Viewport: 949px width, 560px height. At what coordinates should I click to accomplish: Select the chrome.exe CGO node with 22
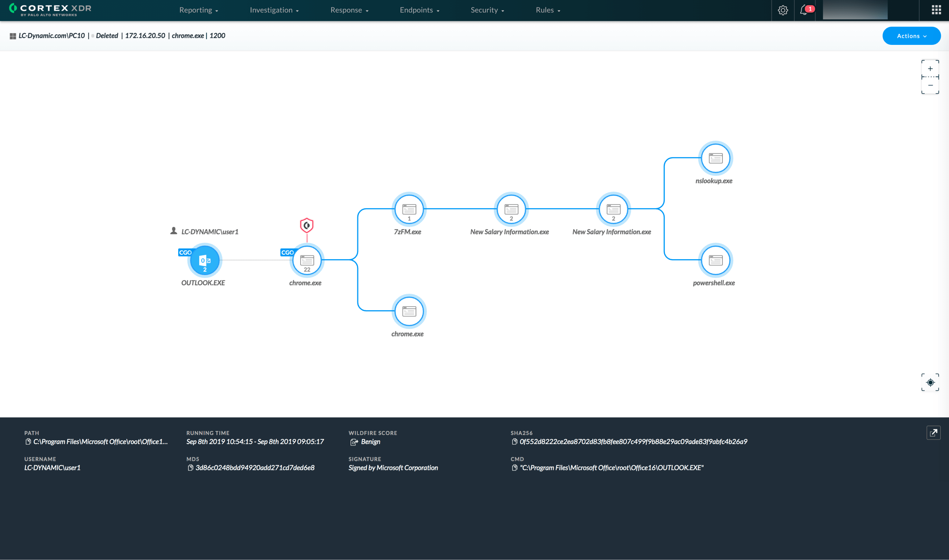tap(307, 260)
